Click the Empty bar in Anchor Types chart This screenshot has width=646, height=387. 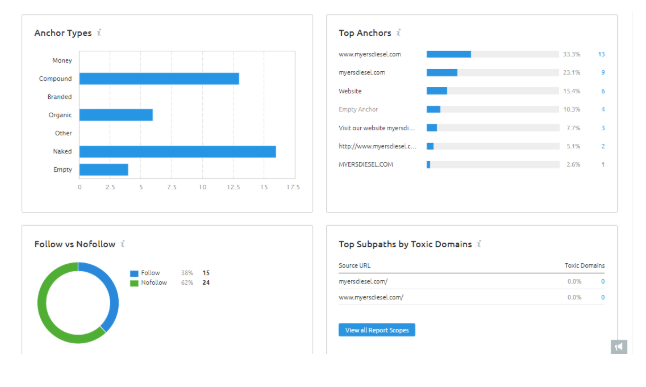(104, 170)
